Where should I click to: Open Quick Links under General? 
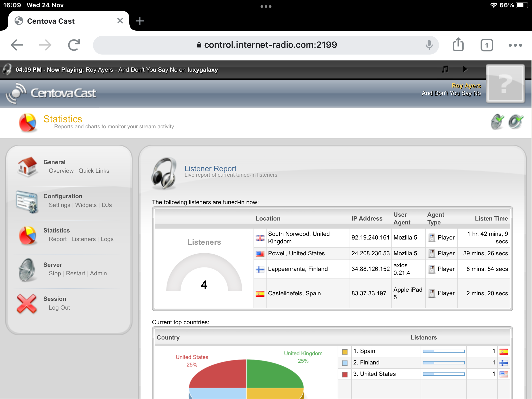click(x=94, y=171)
